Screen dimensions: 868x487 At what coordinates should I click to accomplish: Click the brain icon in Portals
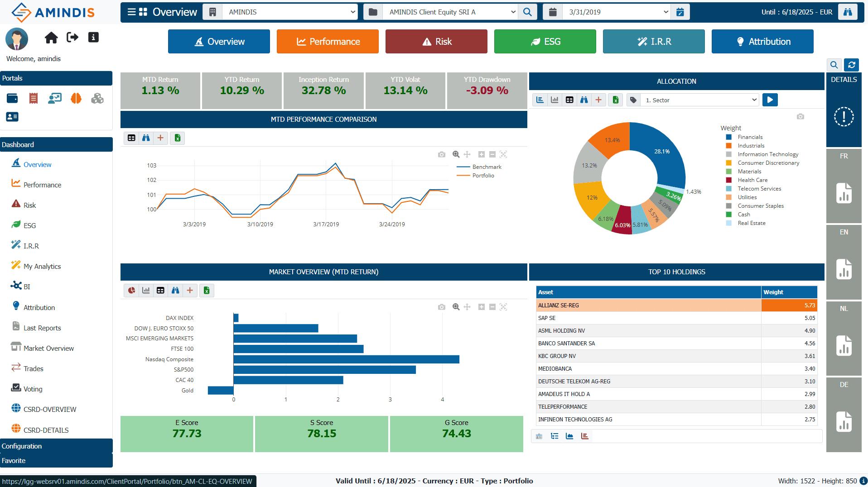tap(76, 98)
